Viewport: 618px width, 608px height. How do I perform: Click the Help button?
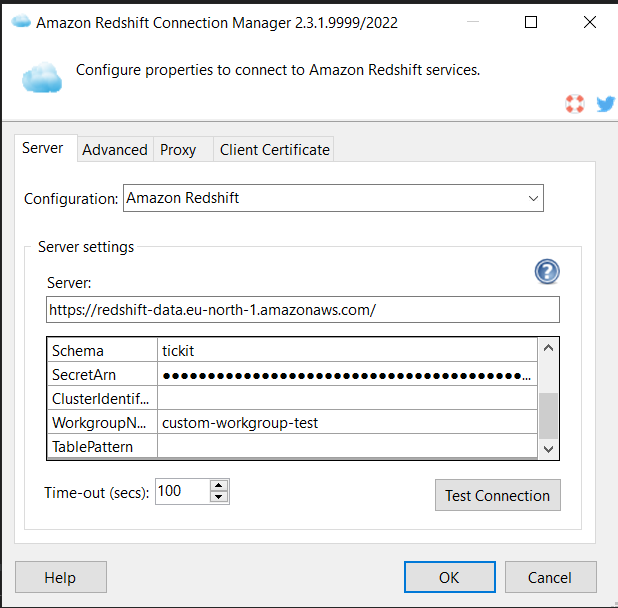(61, 577)
